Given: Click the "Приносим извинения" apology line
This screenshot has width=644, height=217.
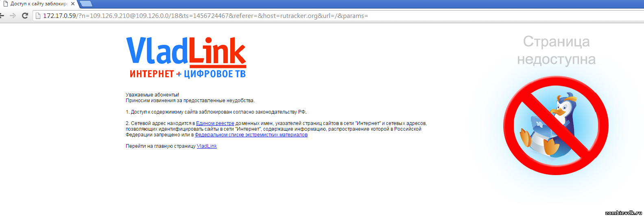Looking at the screenshot, I should pyautogui.click(x=190, y=101).
